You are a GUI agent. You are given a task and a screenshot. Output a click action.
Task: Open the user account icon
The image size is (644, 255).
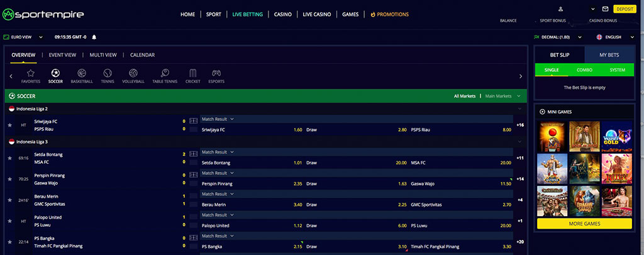[x=560, y=9]
